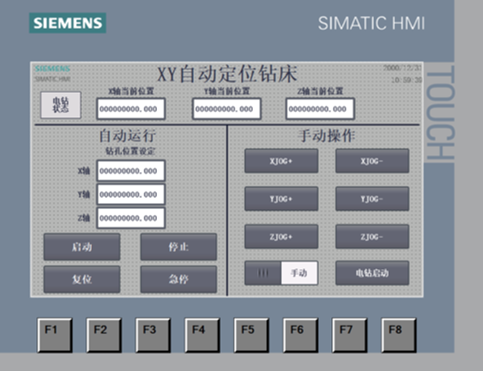Stop the automatic run with 停止

pos(179,247)
